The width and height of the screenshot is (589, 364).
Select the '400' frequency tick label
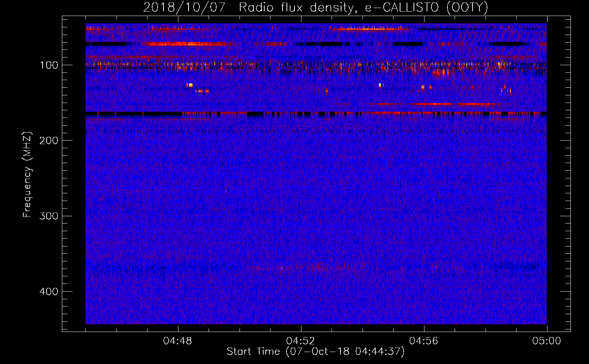click(49, 292)
